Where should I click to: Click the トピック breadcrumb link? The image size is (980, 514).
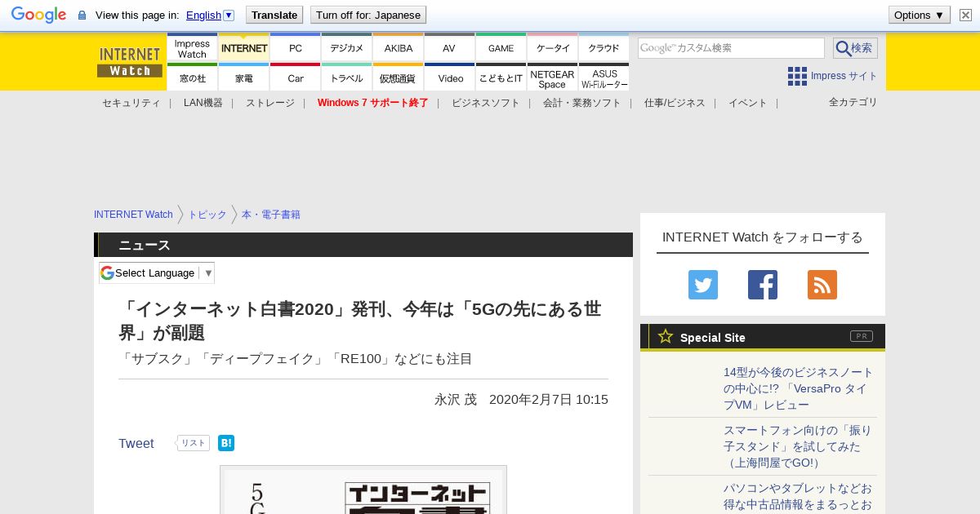click(x=207, y=215)
